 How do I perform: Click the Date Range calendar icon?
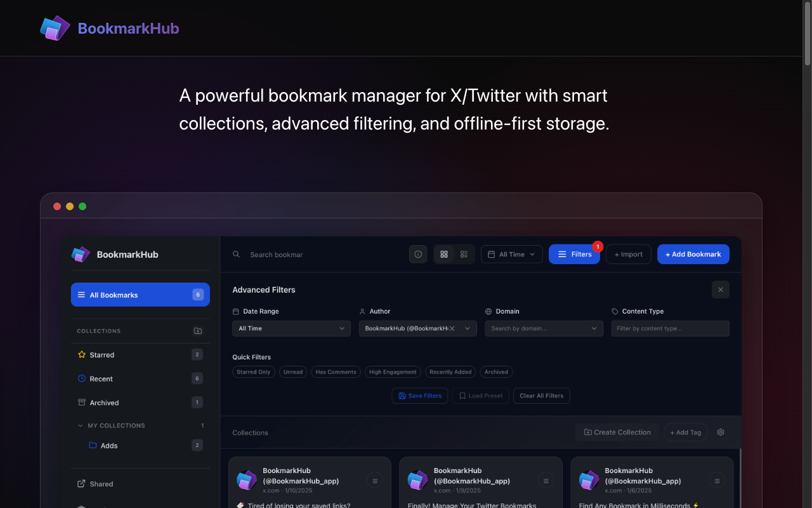[236, 312]
